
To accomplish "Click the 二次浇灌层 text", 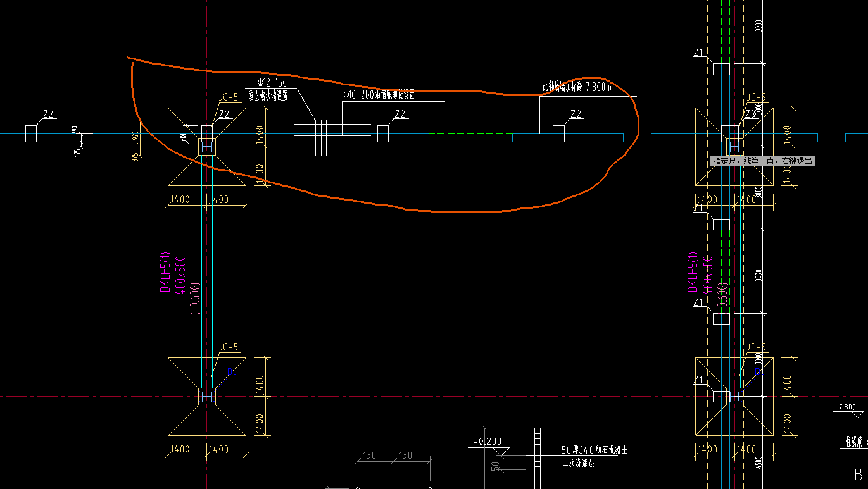I will tap(578, 463).
